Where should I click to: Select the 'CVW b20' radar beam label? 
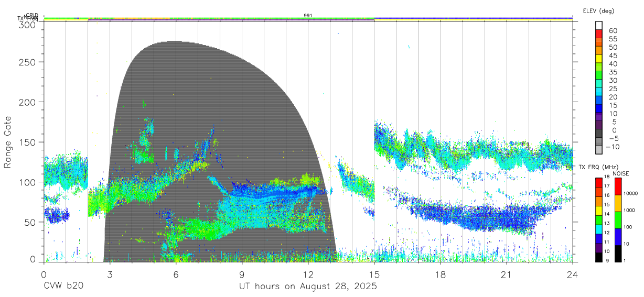pos(63,287)
